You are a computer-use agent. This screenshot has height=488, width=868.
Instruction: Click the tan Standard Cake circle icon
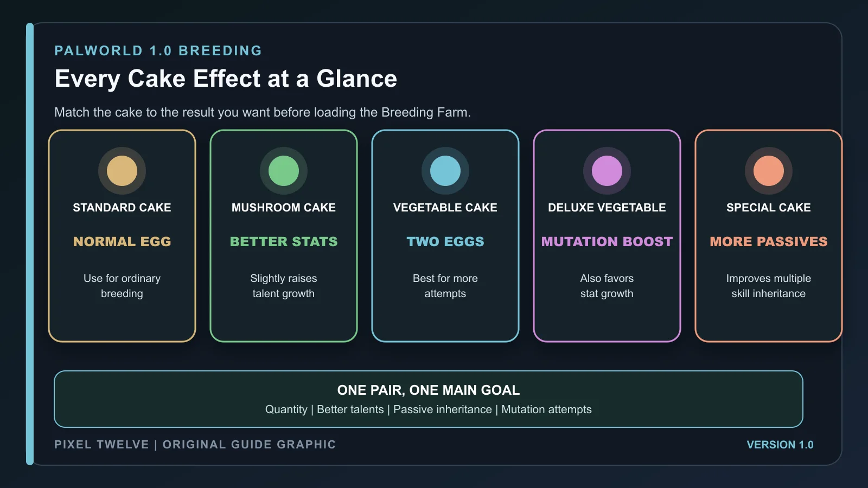point(122,171)
